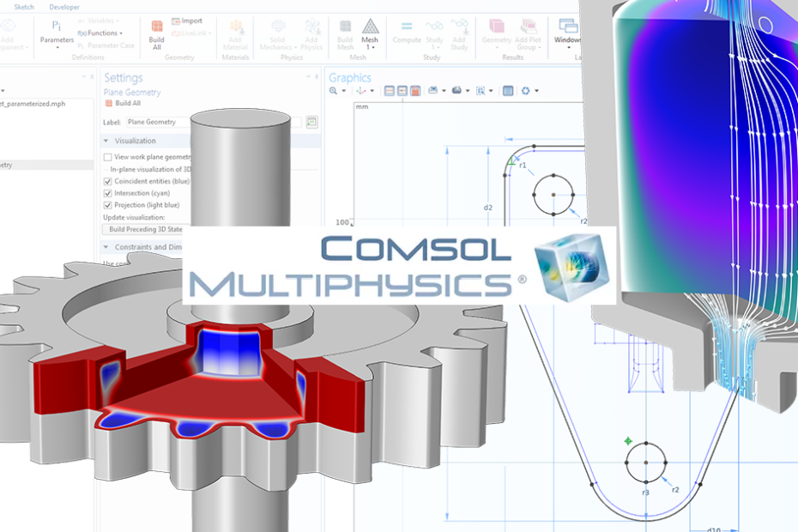Click the Compute icon
The height and width of the screenshot is (532, 798).
pos(407,26)
